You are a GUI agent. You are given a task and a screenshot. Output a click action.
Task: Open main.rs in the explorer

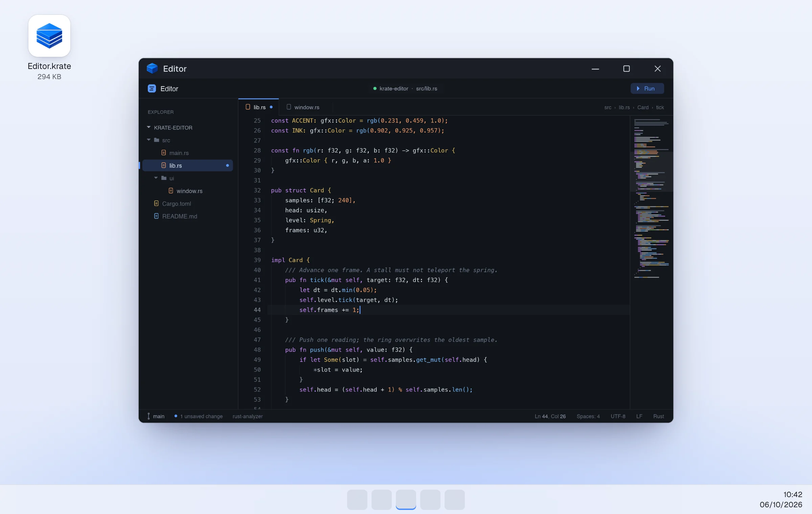point(187,153)
